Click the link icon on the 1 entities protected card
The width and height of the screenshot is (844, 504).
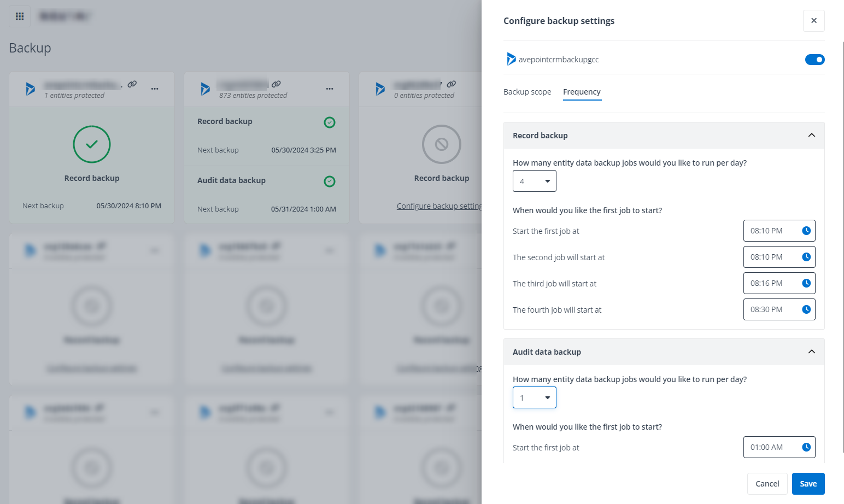[131, 84]
